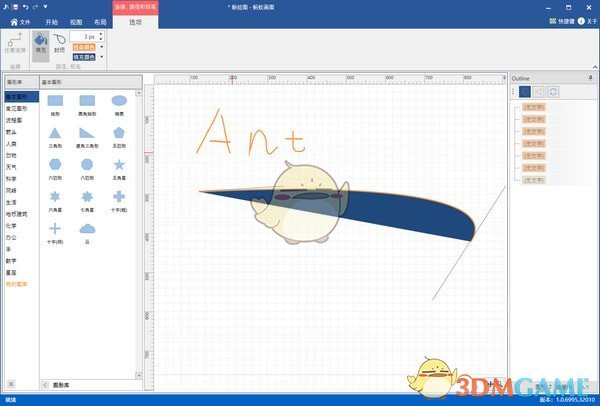Open the orange 我的图库 my library entry
Viewport: 600px width, 406px height.
point(16,284)
